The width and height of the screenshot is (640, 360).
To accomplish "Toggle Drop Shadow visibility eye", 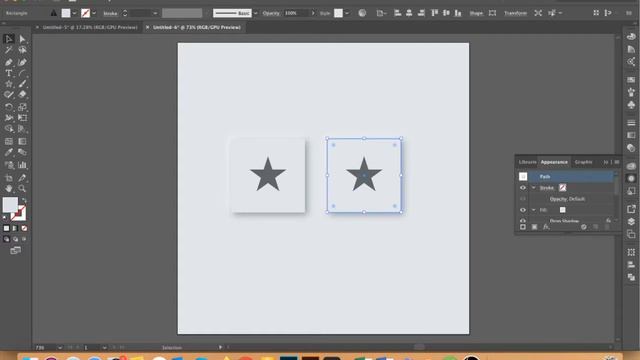I will point(523,220).
